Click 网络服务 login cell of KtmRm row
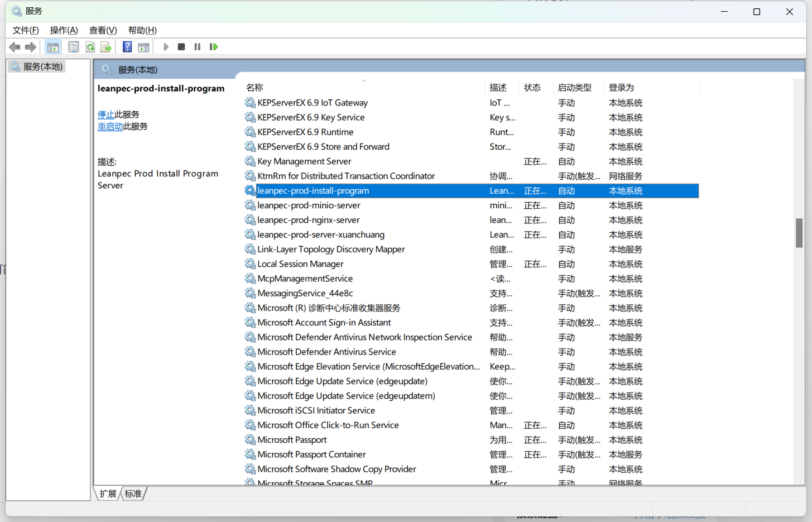812x522 pixels. click(x=625, y=176)
